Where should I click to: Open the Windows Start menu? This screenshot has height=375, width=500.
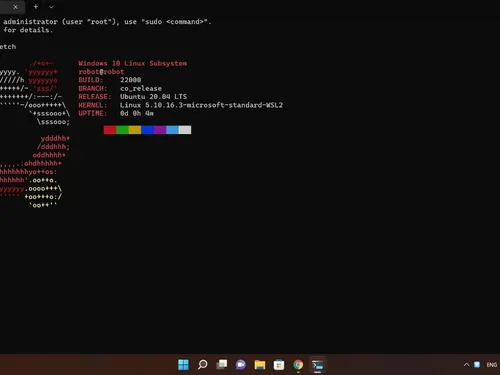183,365
